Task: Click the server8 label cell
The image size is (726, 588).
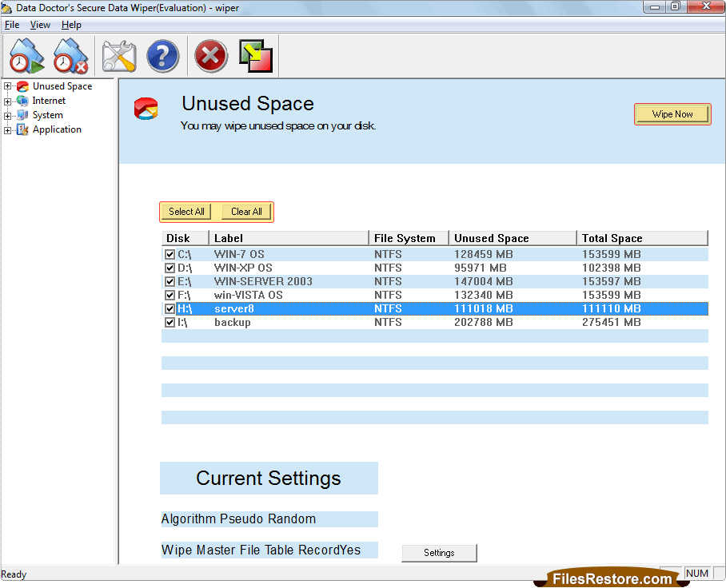Action: (233, 309)
